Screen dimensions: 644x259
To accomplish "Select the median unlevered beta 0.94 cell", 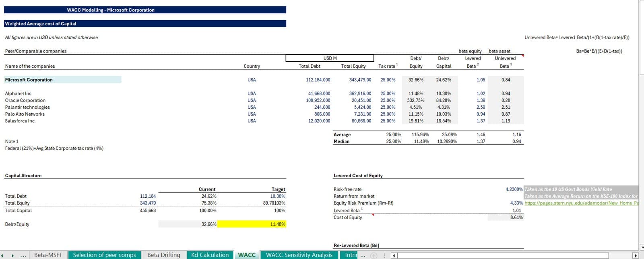I will (517, 141).
